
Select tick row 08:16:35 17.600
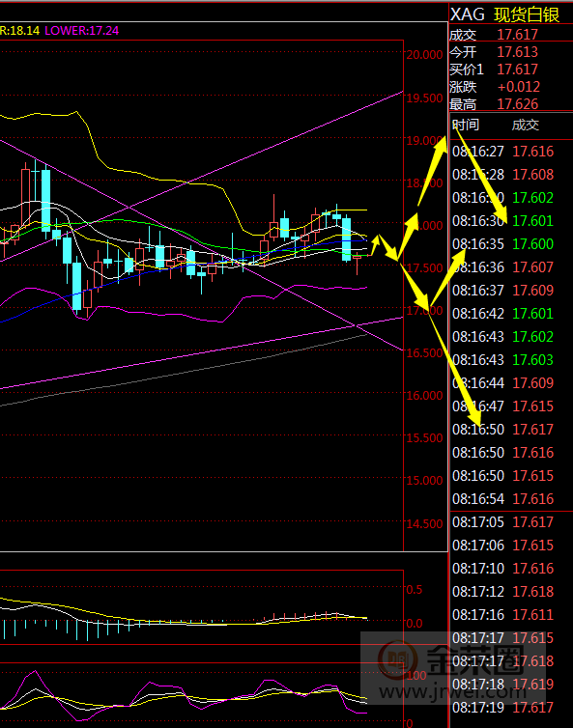point(511,244)
